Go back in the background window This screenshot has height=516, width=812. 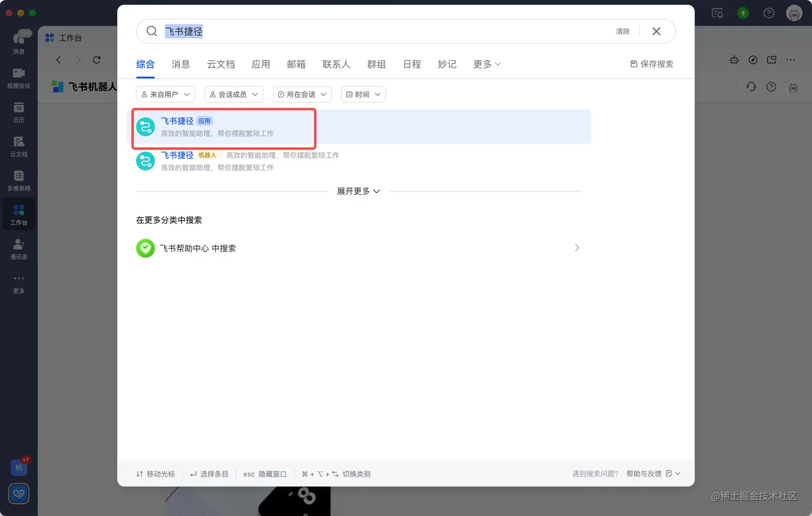(59, 60)
